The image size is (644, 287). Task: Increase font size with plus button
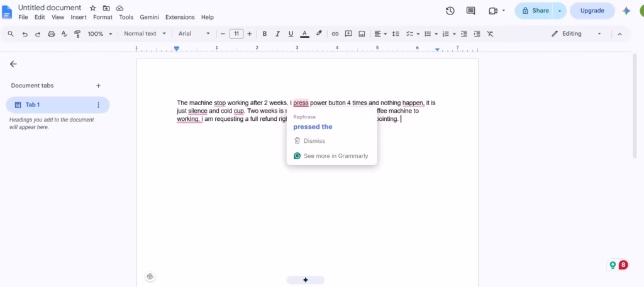click(249, 34)
